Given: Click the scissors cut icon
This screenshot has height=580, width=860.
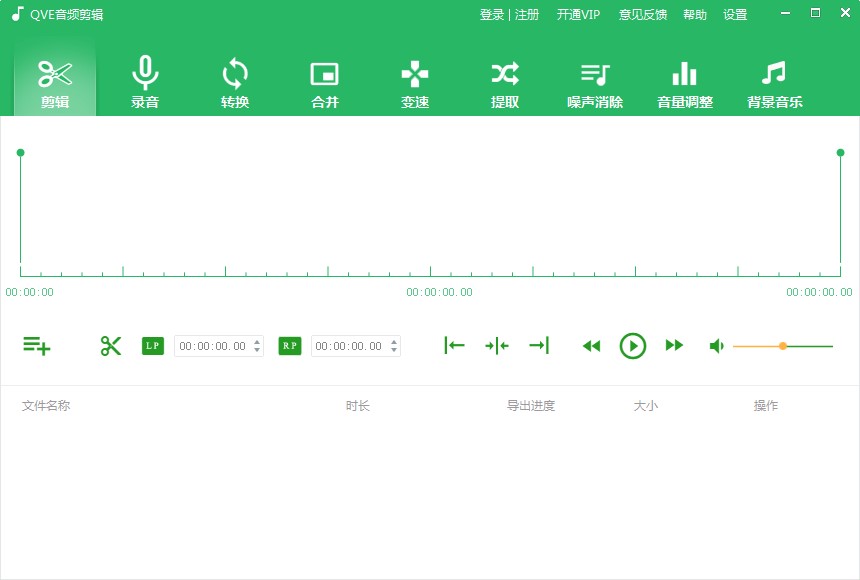Looking at the screenshot, I should [x=111, y=346].
